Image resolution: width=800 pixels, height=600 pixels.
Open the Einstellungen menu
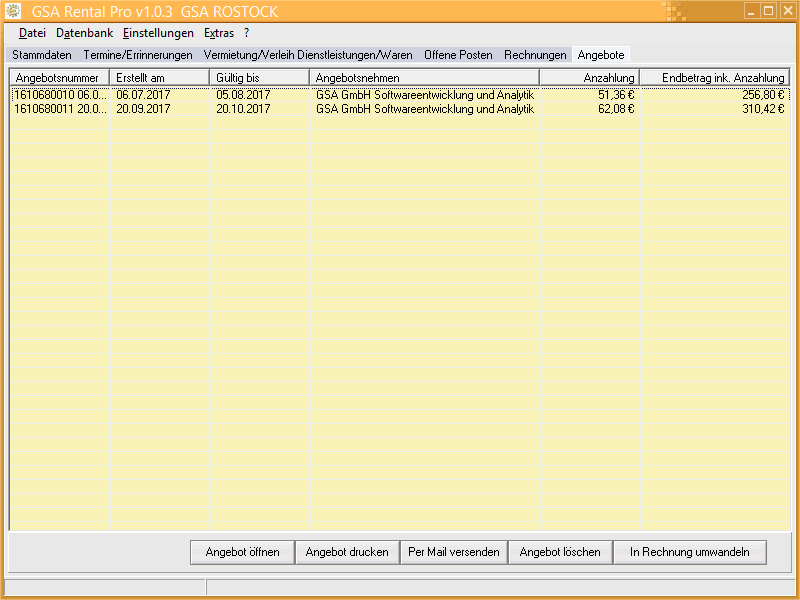[x=158, y=33]
